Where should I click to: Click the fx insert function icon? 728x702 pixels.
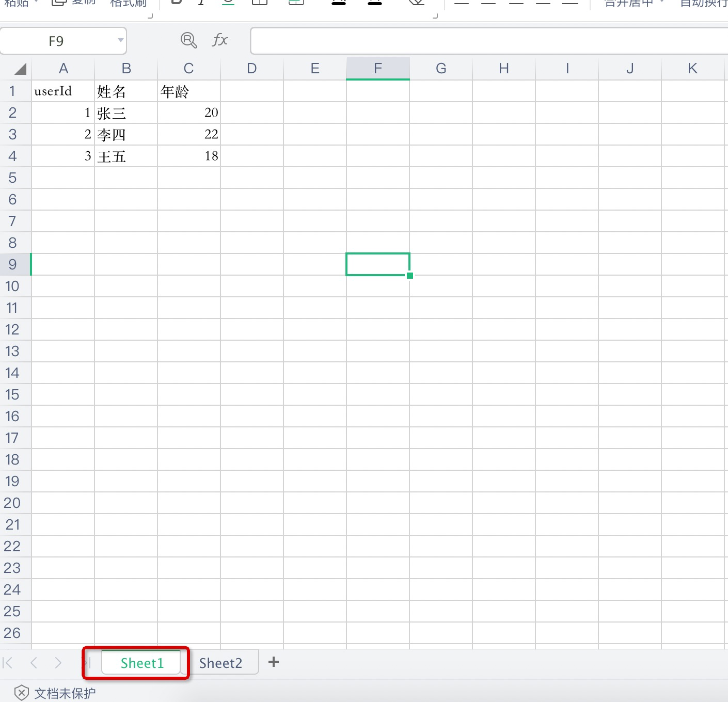[x=220, y=40]
